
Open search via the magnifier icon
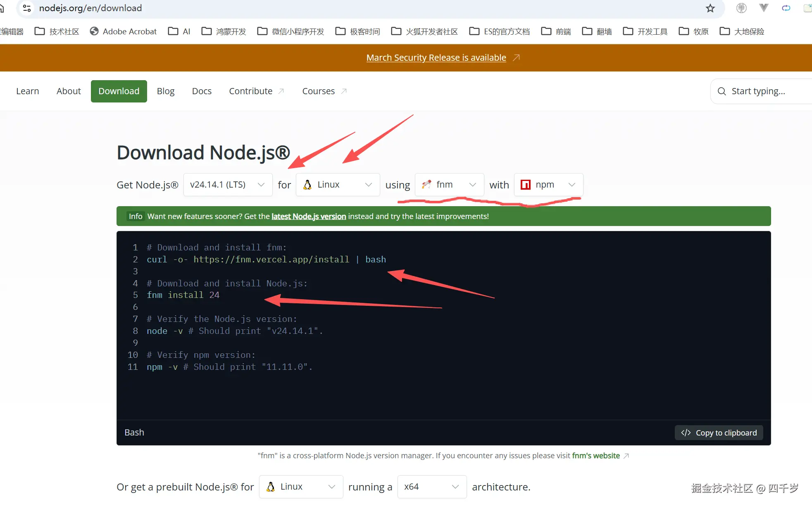tap(722, 91)
